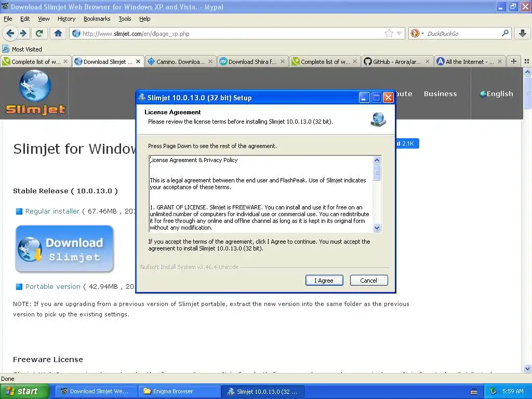Image resolution: width=532 pixels, height=399 pixels.
Task: Click the blue 2.1K share count button
Action: (x=407, y=143)
